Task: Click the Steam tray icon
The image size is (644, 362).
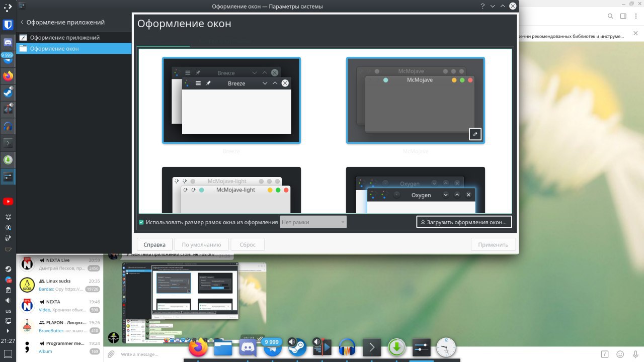Action: click(x=8, y=268)
